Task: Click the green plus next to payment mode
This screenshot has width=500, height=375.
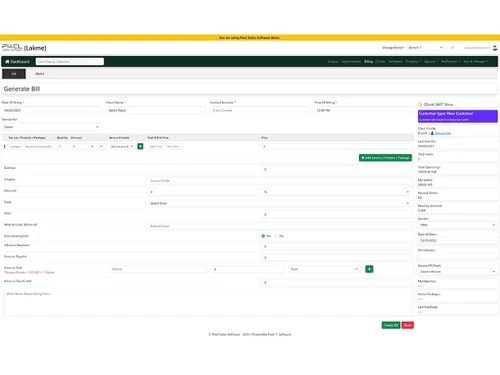Action: coord(369,269)
